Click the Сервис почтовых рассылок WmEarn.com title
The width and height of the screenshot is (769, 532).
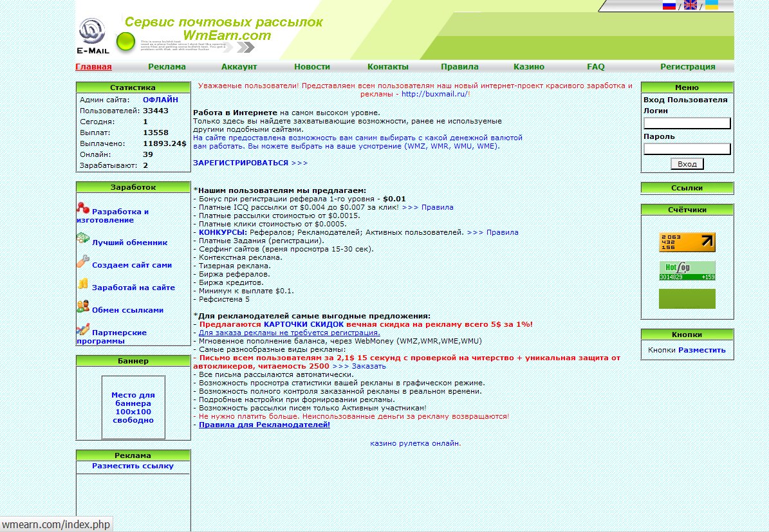(x=224, y=29)
